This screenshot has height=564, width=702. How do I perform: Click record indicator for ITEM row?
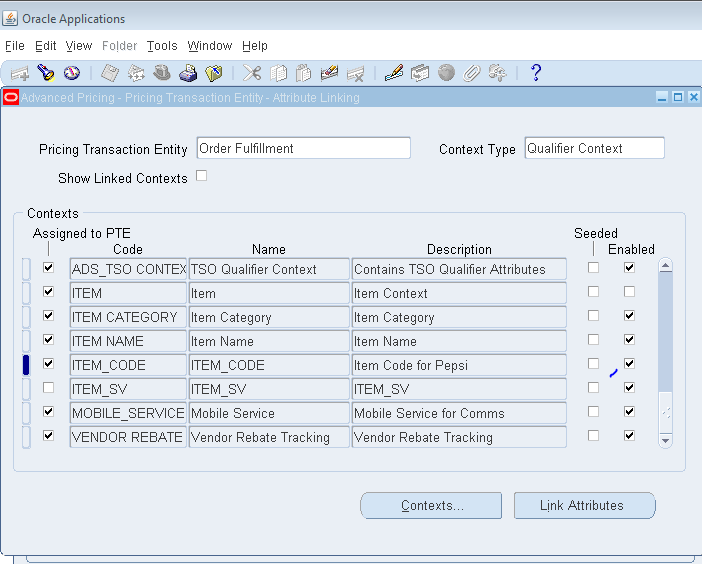(x=26, y=293)
